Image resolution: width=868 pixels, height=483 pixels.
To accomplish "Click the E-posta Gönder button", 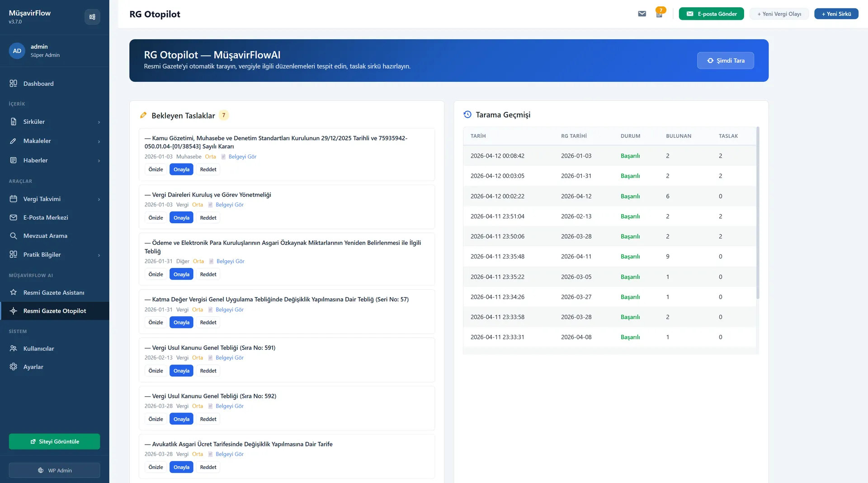I will click(711, 14).
